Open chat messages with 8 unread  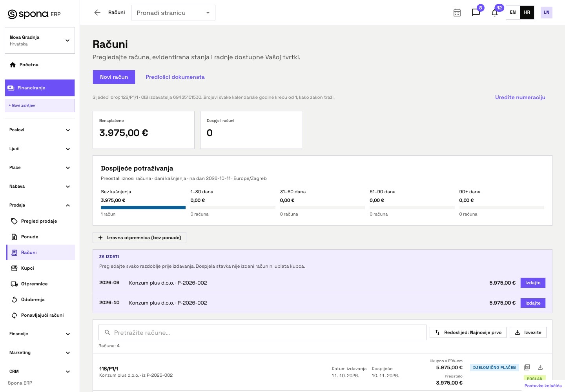click(476, 13)
